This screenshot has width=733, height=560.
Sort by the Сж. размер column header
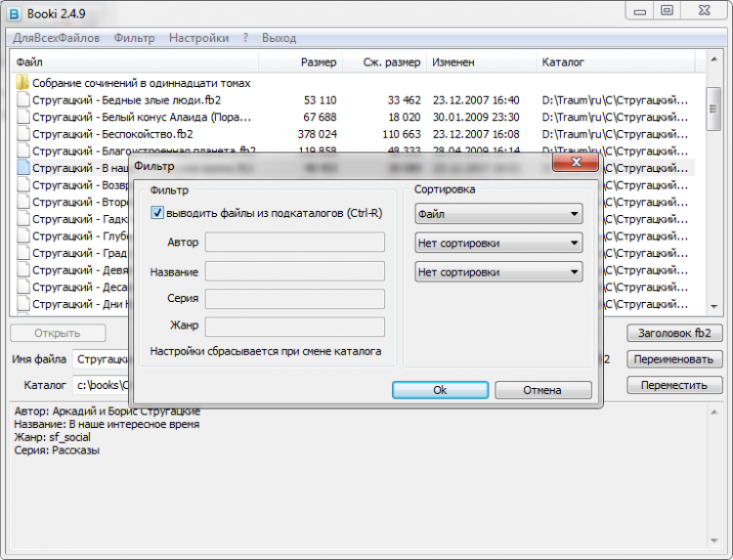pyautogui.click(x=384, y=62)
